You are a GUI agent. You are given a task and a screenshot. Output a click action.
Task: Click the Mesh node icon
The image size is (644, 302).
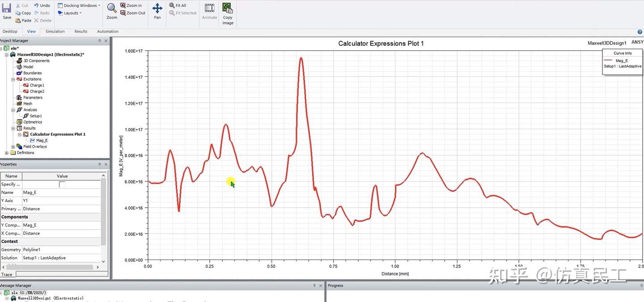(19, 103)
